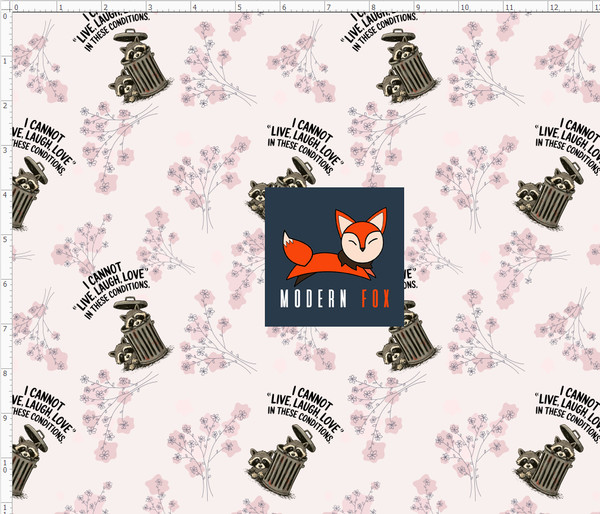Click the 3 mark on the top ruler

pos(148,6)
